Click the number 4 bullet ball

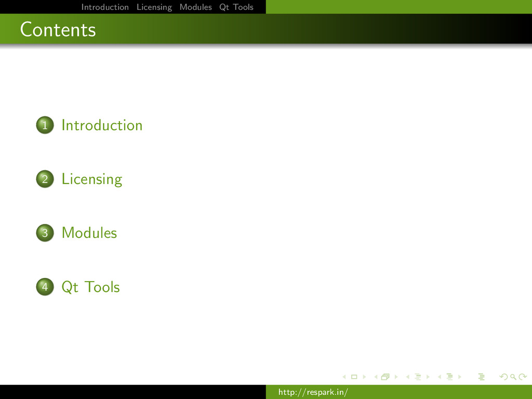click(x=45, y=287)
